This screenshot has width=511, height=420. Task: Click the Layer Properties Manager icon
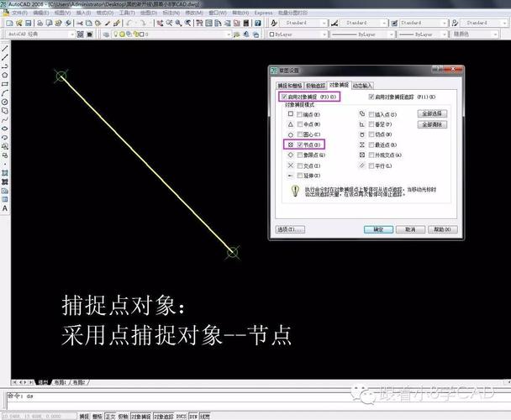pos(106,34)
